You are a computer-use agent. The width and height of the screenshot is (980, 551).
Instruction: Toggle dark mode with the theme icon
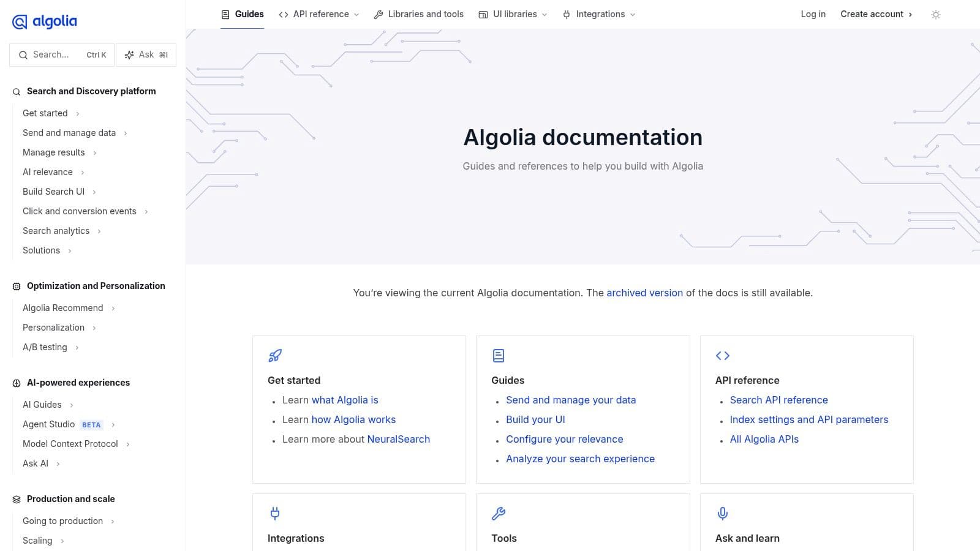936,14
